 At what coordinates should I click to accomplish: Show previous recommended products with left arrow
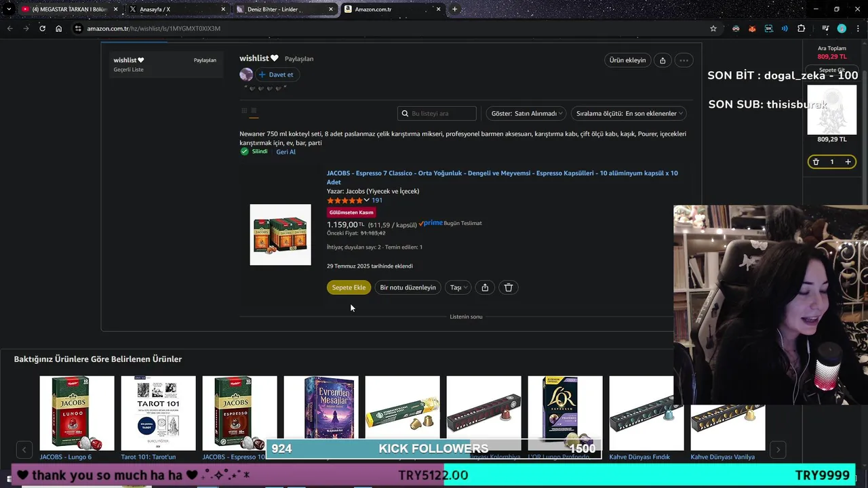24,449
